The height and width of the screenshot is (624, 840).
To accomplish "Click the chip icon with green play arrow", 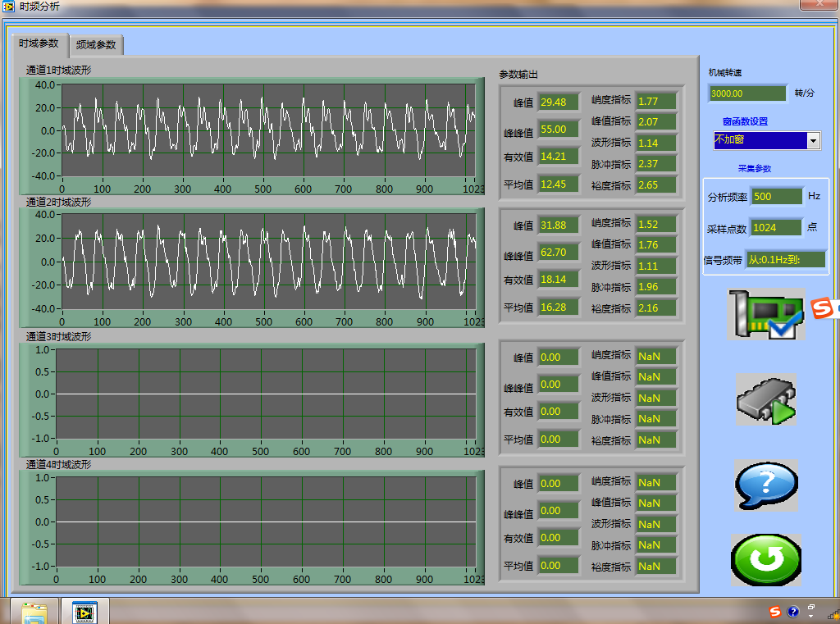I will [x=766, y=400].
